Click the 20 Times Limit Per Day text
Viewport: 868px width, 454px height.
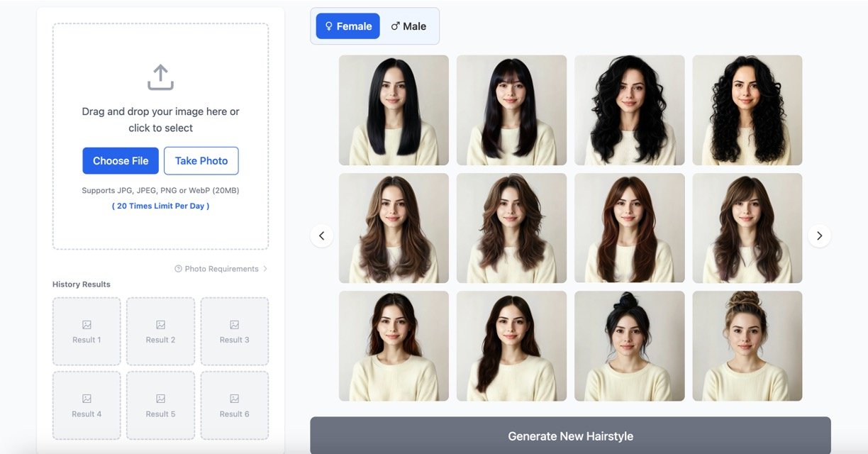(x=160, y=206)
